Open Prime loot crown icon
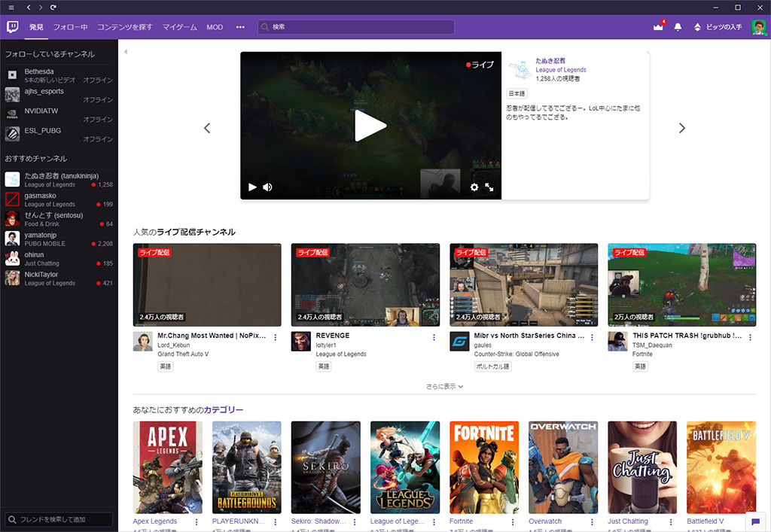 pyautogui.click(x=658, y=27)
